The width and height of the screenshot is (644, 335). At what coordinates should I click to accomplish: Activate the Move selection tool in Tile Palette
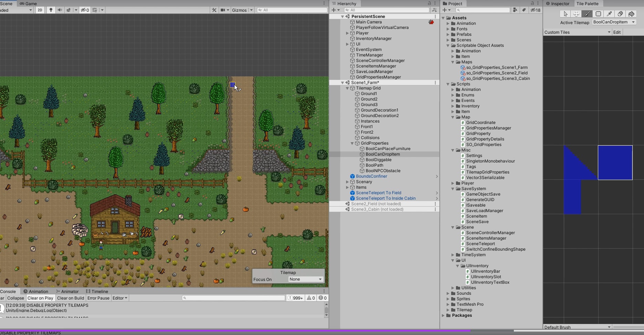[x=576, y=14]
